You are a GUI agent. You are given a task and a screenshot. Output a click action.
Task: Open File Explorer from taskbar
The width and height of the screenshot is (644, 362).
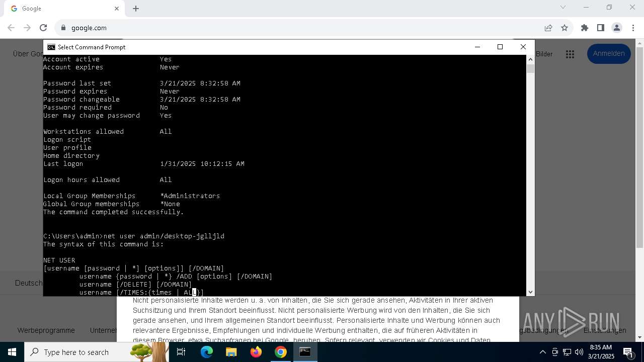point(231,352)
